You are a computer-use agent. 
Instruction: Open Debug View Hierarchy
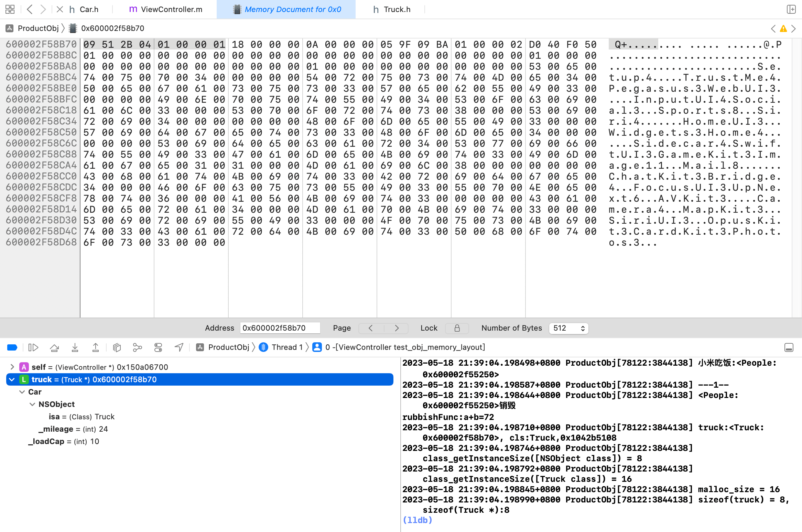pyautogui.click(x=117, y=347)
